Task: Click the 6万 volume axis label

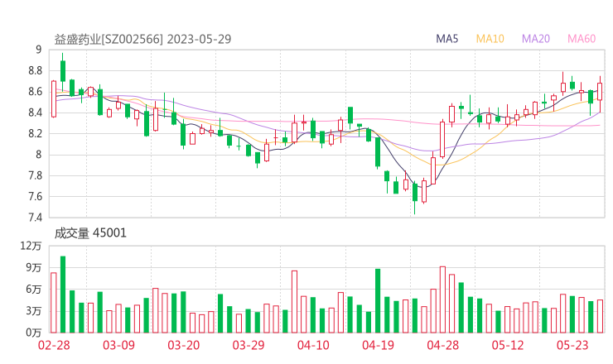Action: (x=34, y=290)
